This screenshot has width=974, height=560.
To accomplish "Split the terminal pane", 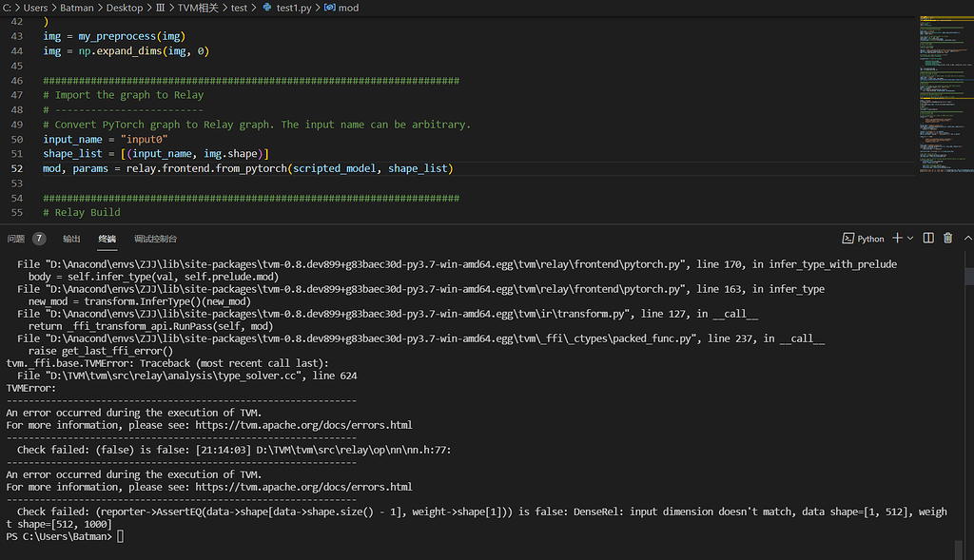I will click(x=928, y=238).
